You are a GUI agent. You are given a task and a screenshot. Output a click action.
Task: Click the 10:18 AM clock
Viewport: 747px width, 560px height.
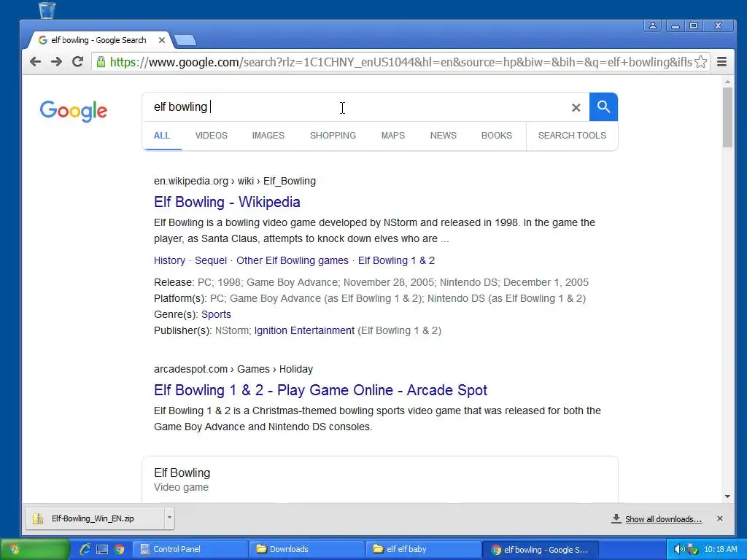pos(720,549)
